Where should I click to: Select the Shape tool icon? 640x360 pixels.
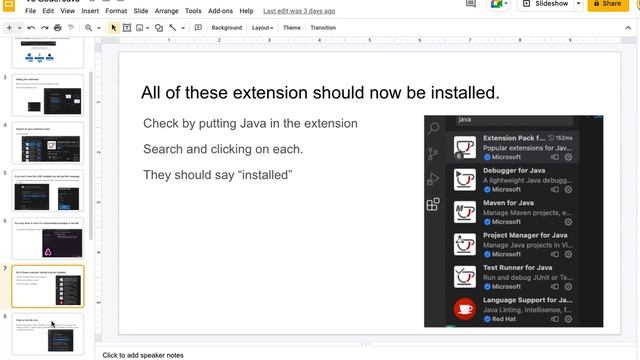159,28
